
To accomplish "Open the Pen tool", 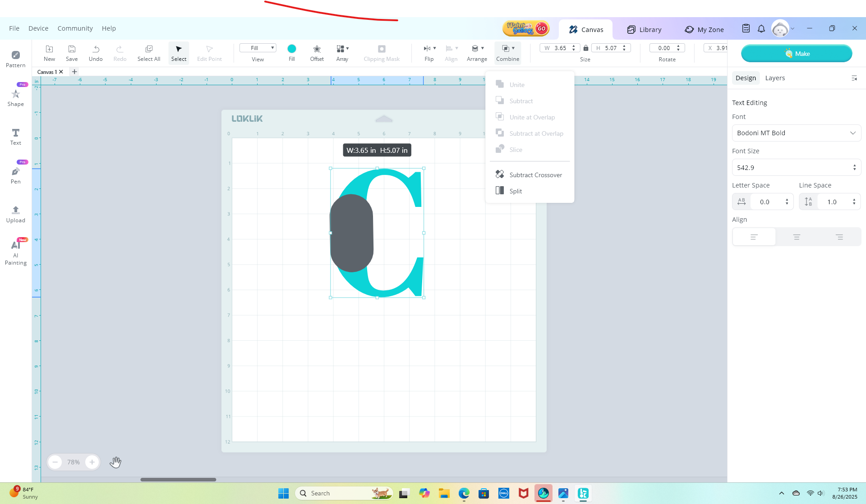I will tap(15, 175).
